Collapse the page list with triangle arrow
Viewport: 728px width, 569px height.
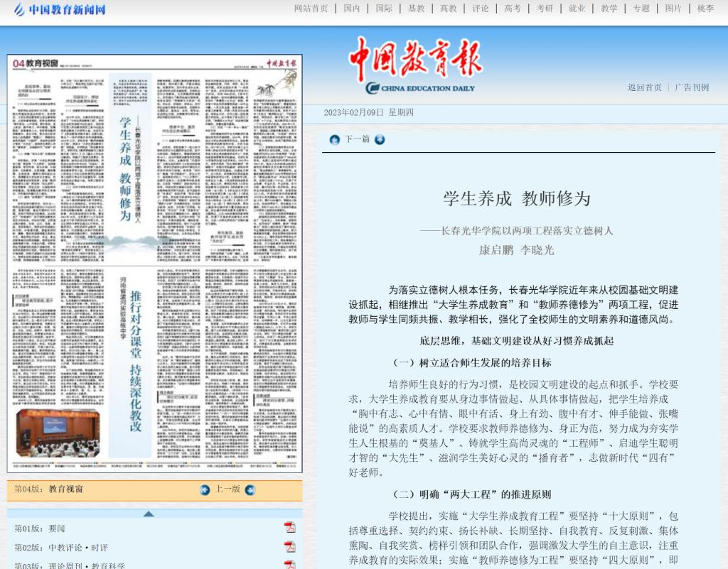click(x=148, y=514)
